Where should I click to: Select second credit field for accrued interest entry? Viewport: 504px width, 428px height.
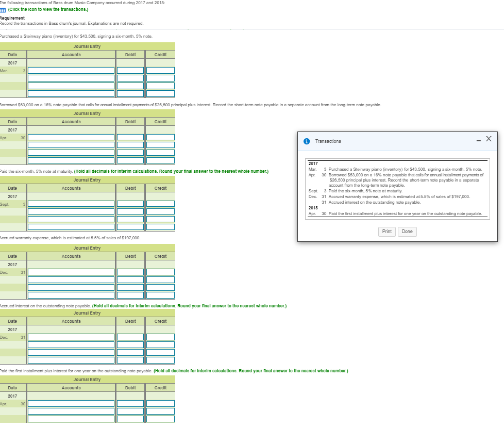point(160,344)
